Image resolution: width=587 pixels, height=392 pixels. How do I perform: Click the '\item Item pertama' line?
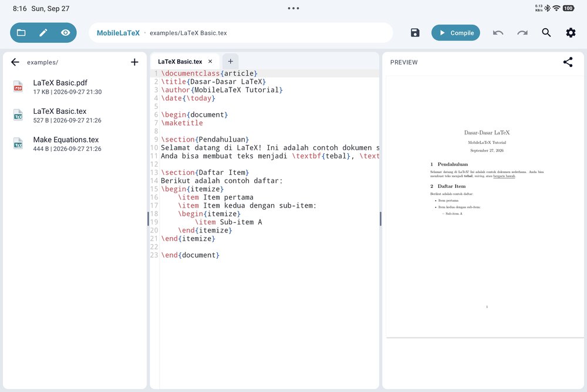pos(215,197)
